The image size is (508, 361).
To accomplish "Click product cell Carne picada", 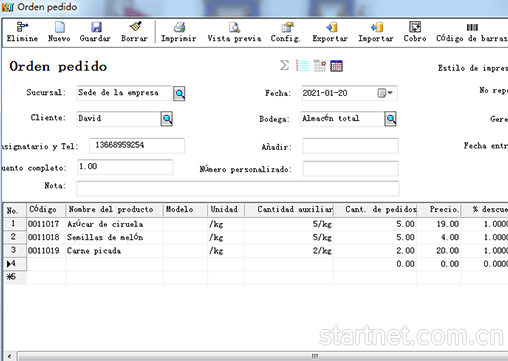I will [114, 250].
